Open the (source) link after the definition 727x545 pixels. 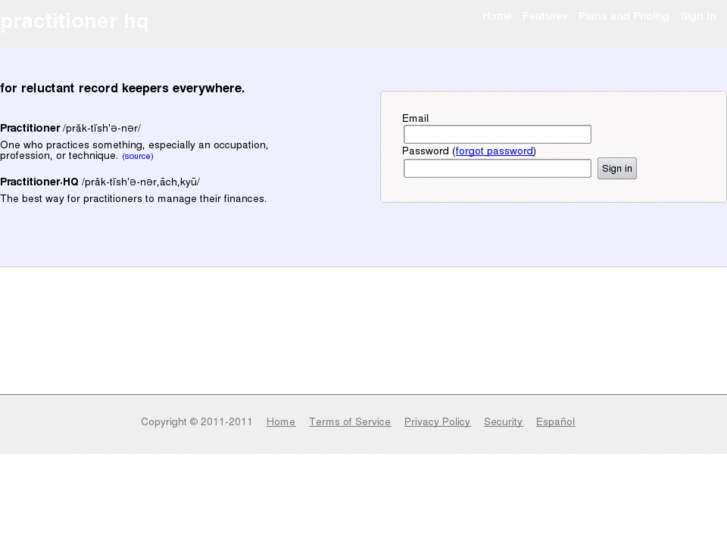(138, 156)
